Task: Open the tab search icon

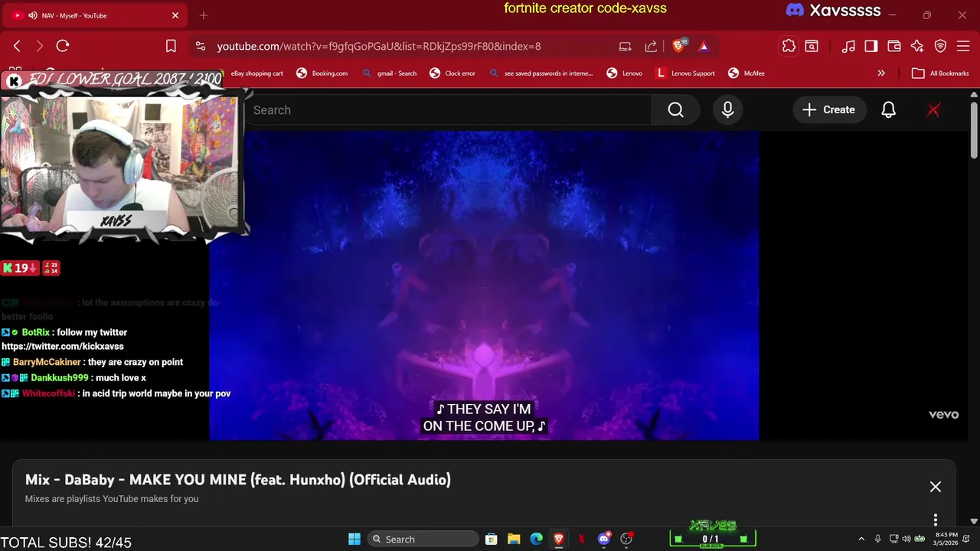Action: pos(811,46)
